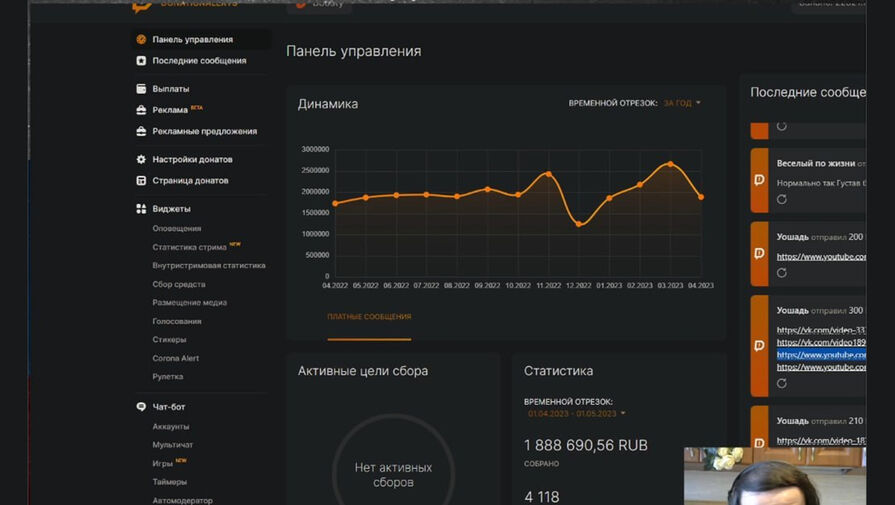Open the Рулетка widget entry
Screen dimensions: 895x505
pos(168,377)
